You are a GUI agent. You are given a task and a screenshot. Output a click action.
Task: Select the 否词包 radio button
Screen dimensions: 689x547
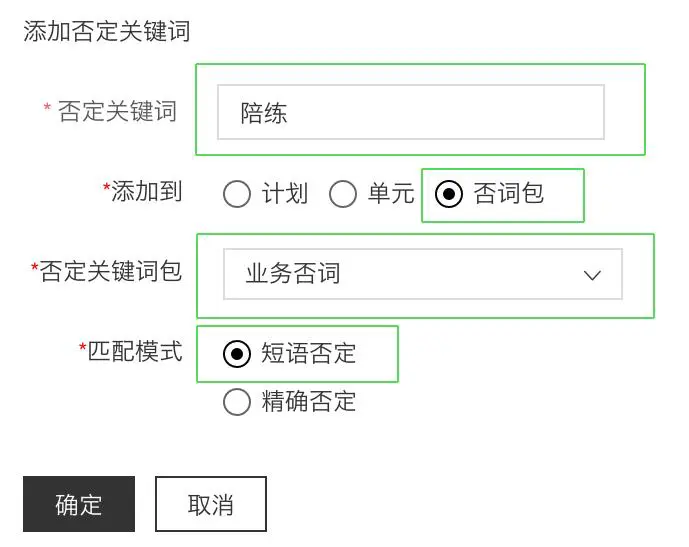point(449,194)
